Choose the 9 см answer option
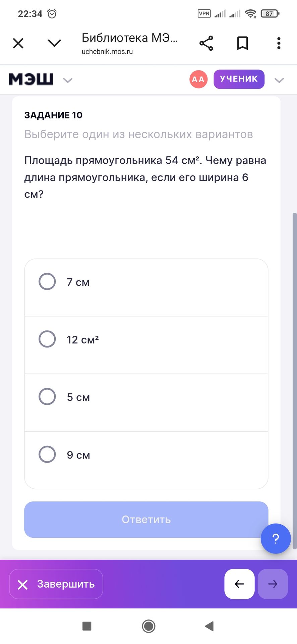Image resolution: width=297 pixels, height=644 pixels. tap(47, 454)
